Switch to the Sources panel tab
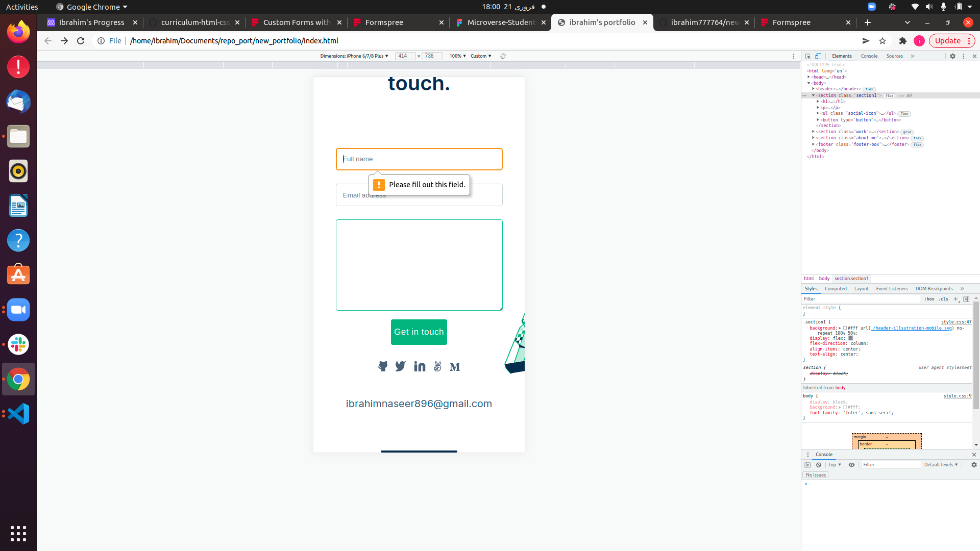Viewport: 980px width, 551px height. 894,56
